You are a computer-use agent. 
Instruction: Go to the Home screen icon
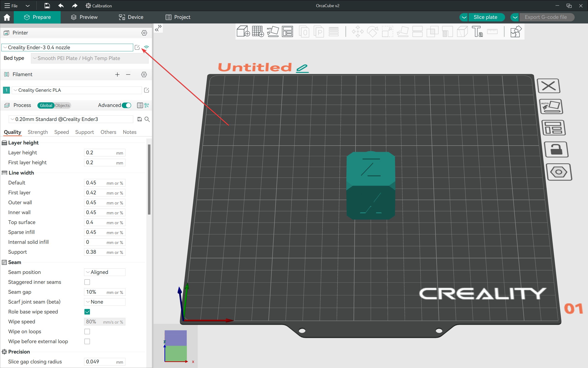tap(7, 17)
